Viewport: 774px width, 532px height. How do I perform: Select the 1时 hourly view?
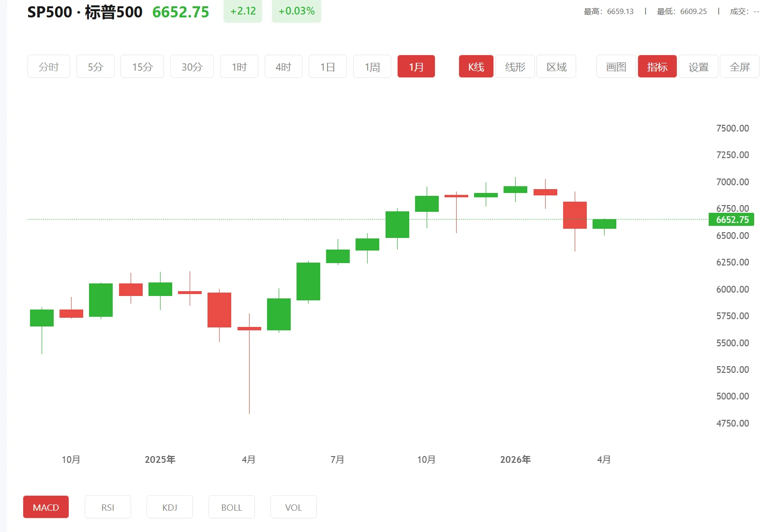point(239,67)
